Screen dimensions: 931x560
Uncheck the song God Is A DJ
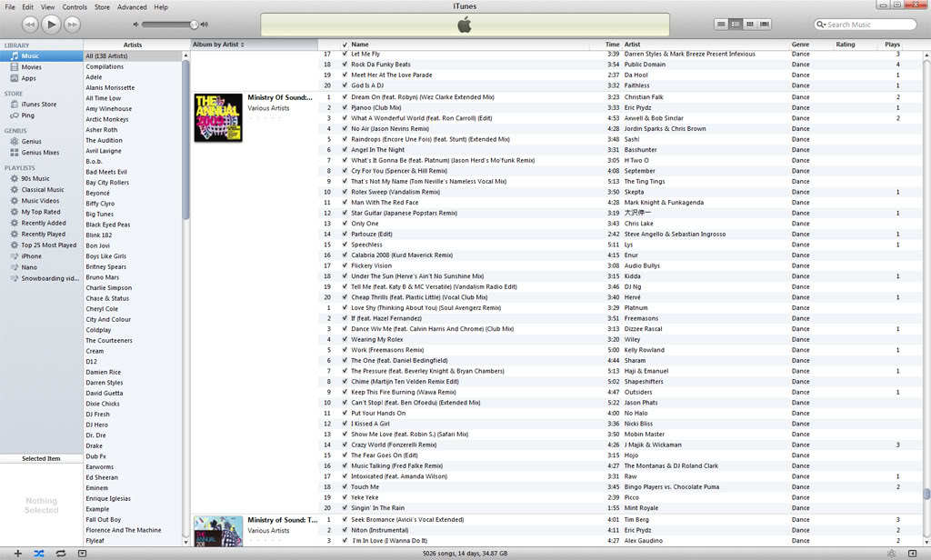tap(344, 85)
